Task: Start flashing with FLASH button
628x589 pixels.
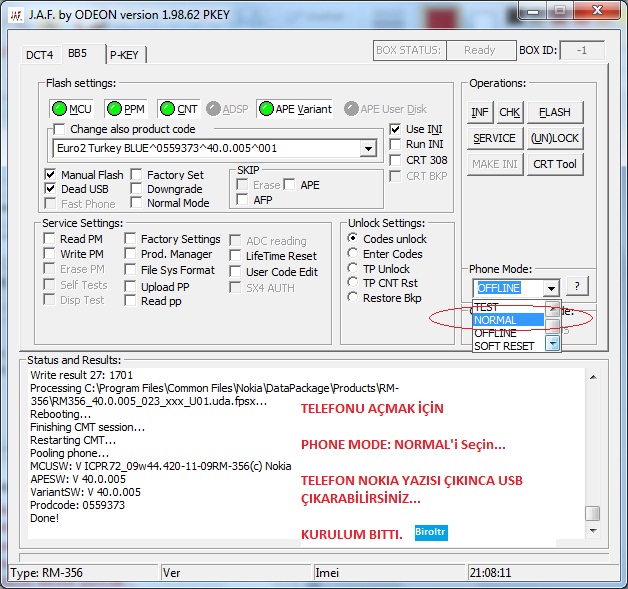Action: 555,112
